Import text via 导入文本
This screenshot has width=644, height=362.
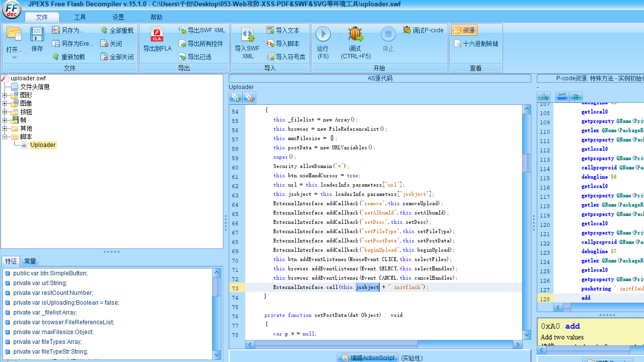283,30
